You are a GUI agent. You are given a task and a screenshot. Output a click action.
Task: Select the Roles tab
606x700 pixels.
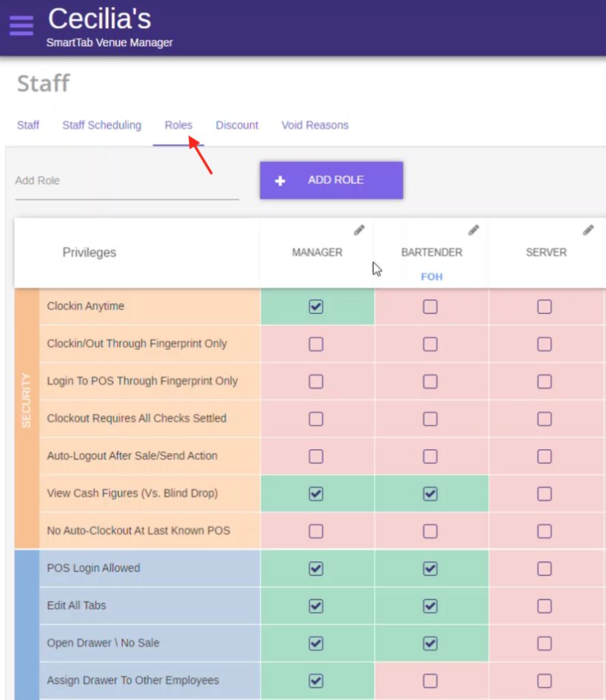tap(178, 125)
